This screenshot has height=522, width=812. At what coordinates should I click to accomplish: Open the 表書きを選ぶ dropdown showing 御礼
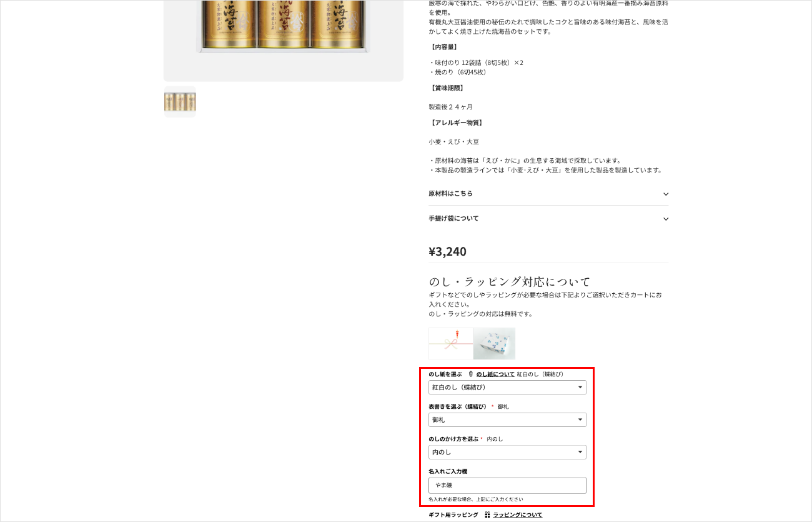[x=507, y=420]
